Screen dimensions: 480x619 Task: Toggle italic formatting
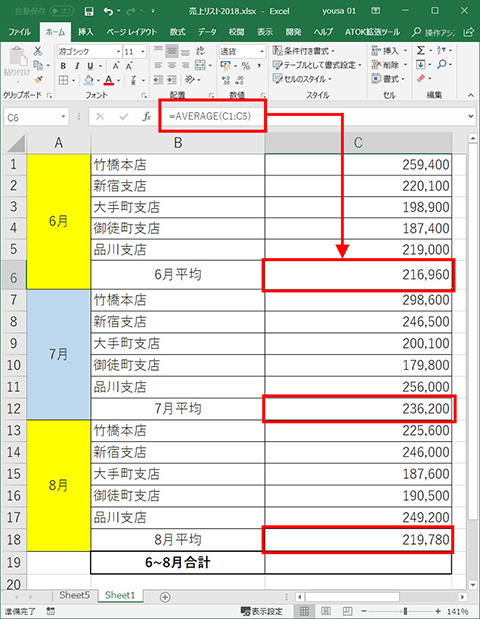77,66
